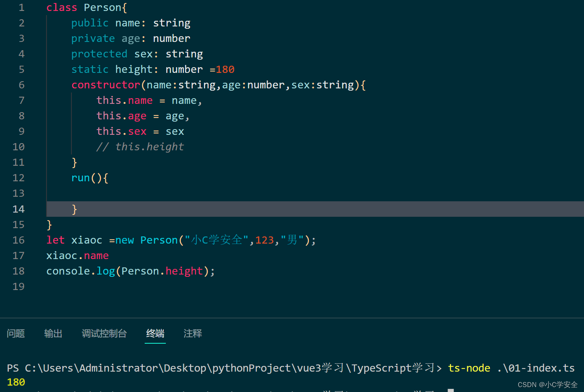584x392 pixels.
Task: Switch to the 问题 (Problems) panel tab
Action: [x=15, y=334]
